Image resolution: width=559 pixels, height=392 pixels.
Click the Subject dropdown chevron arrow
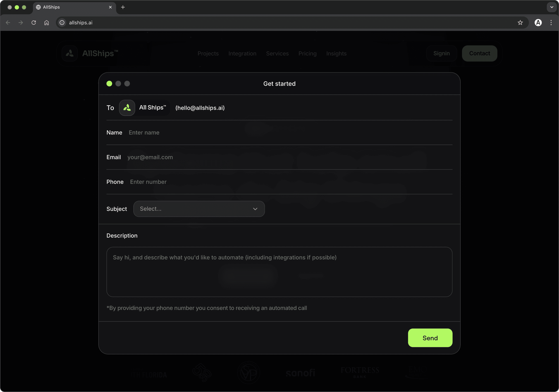255,209
